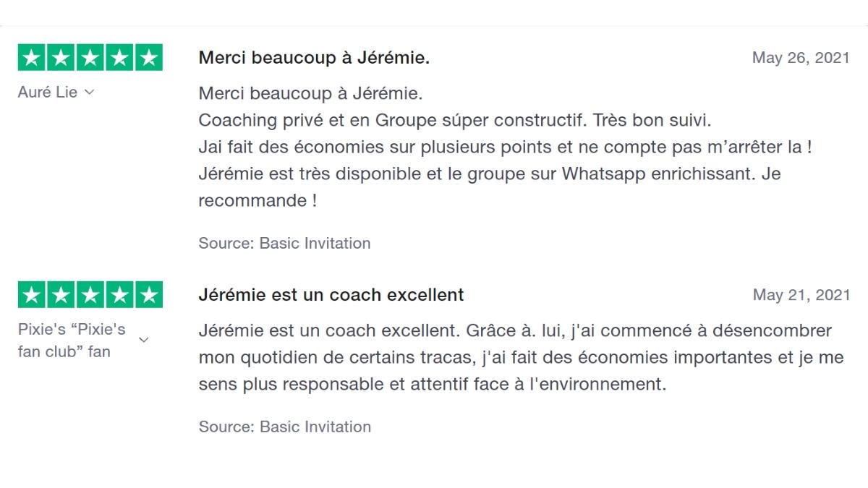Open reviewer profile Pixie's "Pixie's fan club" fan
The image size is (868, 488).
coord(72,341)
